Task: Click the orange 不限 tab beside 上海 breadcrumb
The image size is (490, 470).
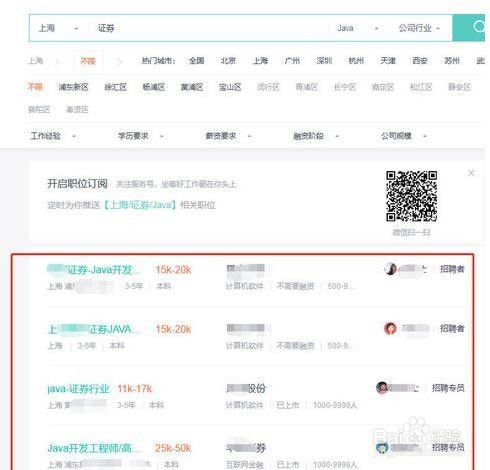Action: tap(88, 61)
